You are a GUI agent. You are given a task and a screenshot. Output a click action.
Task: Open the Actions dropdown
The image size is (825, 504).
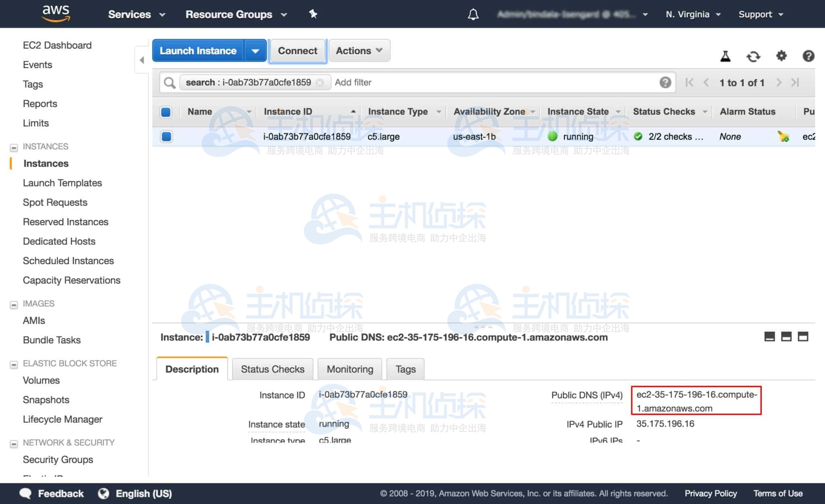click(358, 50)
